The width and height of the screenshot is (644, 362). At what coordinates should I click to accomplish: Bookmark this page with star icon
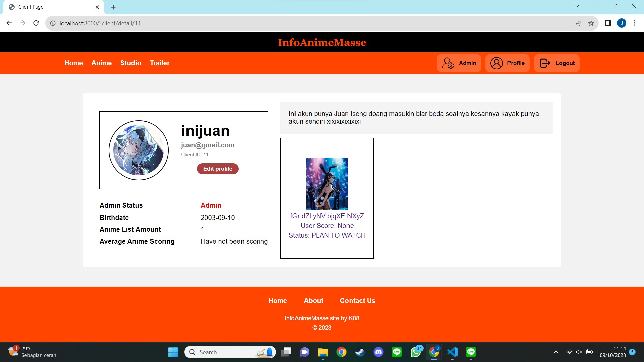pos(591,23)
